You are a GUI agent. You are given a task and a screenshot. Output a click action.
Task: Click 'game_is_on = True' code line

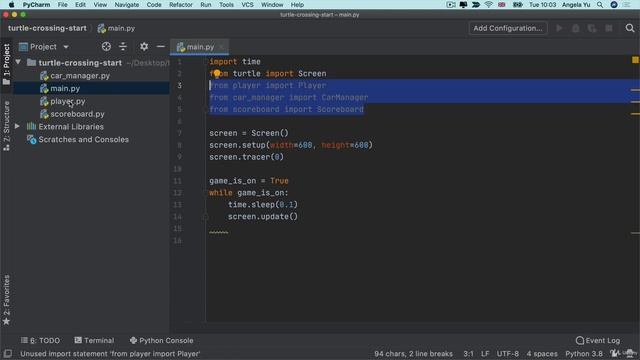(249, 181)
